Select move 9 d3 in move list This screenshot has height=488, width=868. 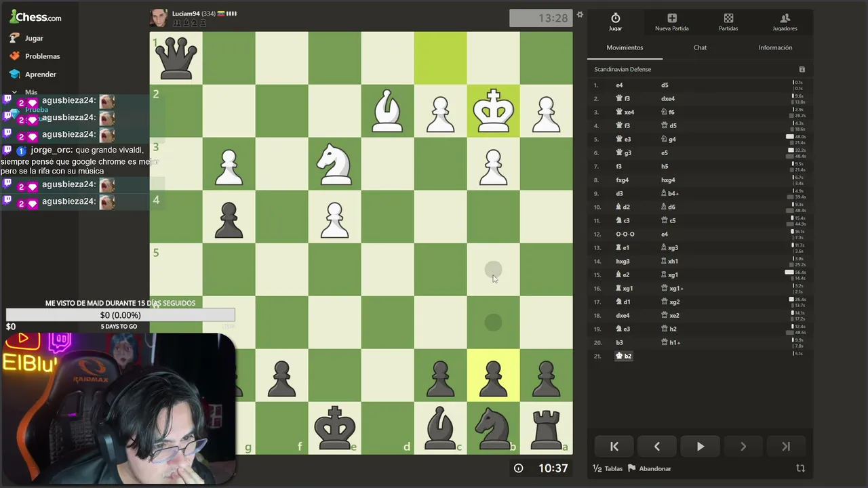pyautogui.click(x=619, y=193)
